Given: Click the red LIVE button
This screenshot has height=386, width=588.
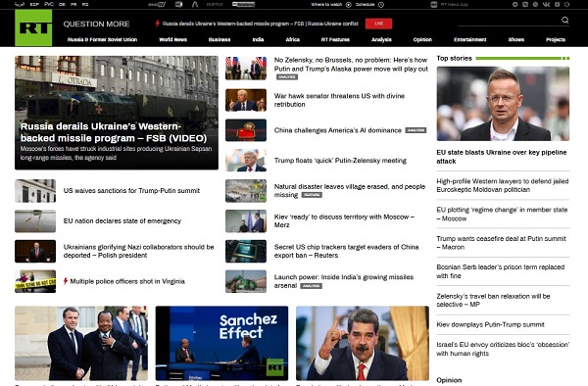Looking at the screenshot, I should click(378, 24).
